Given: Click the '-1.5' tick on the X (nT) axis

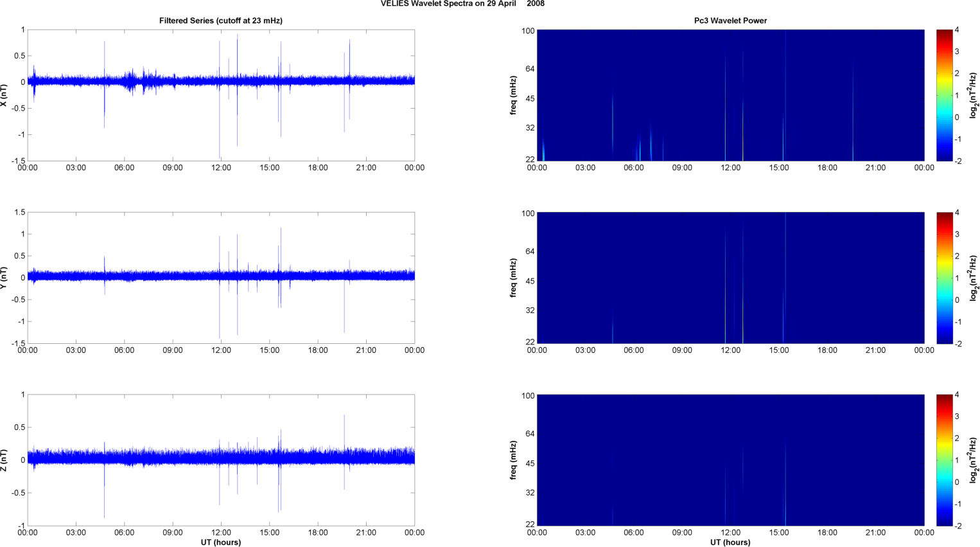Looking at the screenshot, I should (18, 161).
